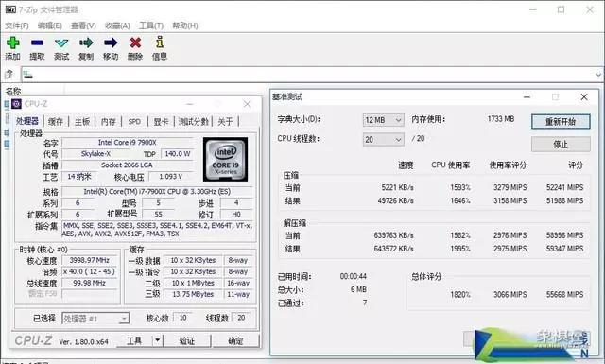Expand the CPU threads 20 dropdown

coord(399,139)
